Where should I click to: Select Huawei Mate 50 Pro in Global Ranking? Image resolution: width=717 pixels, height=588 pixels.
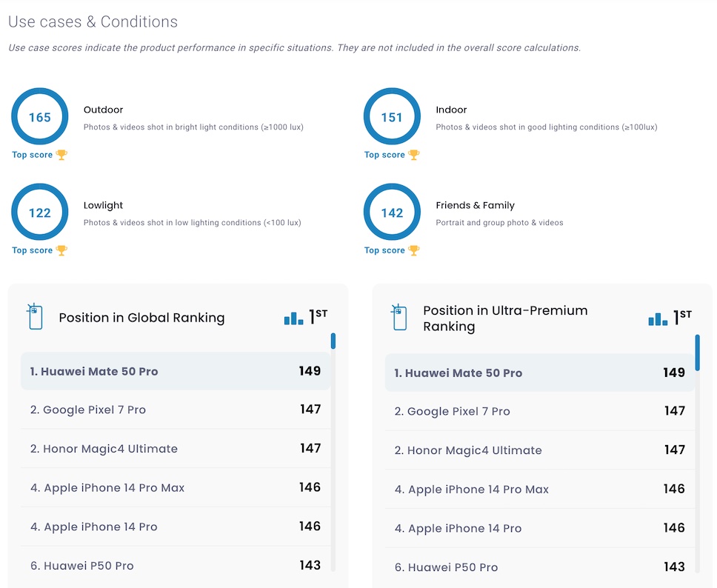coord(94,372)
